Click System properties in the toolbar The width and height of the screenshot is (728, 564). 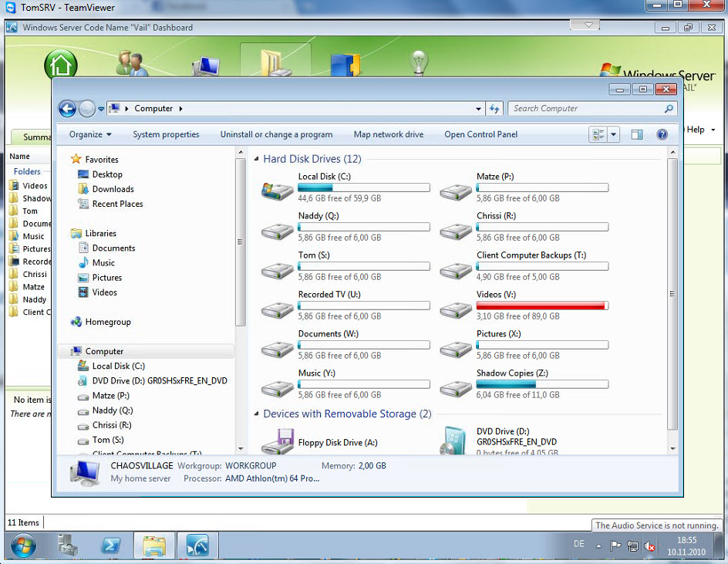(x=166, y=134)
